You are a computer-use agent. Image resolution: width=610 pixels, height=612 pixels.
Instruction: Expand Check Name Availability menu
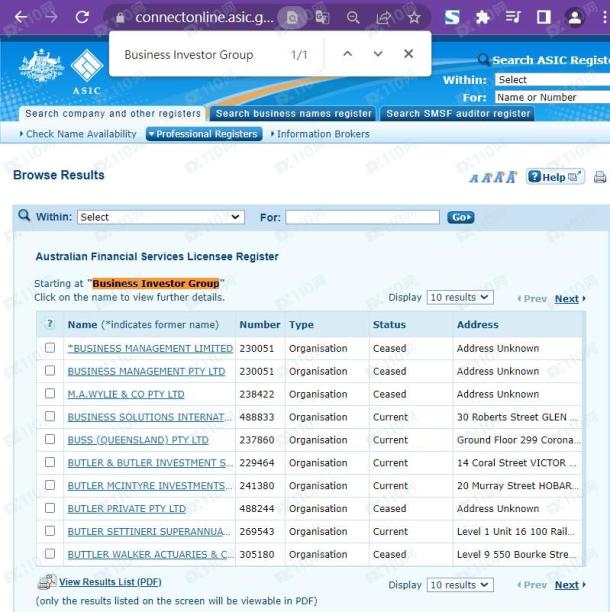[x=78, y=134]
